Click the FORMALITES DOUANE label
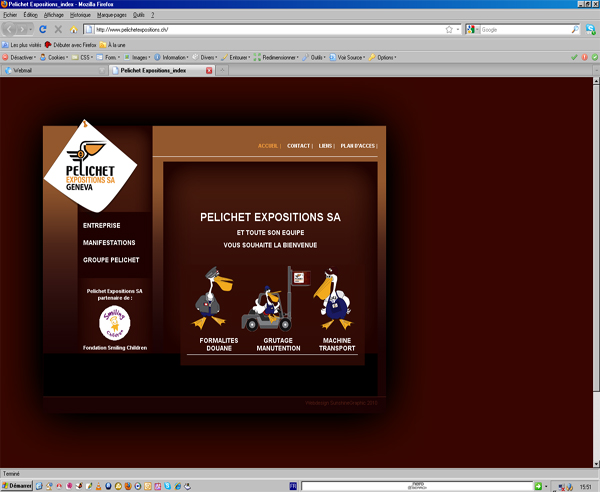600x492 pixels. point(219,344)
